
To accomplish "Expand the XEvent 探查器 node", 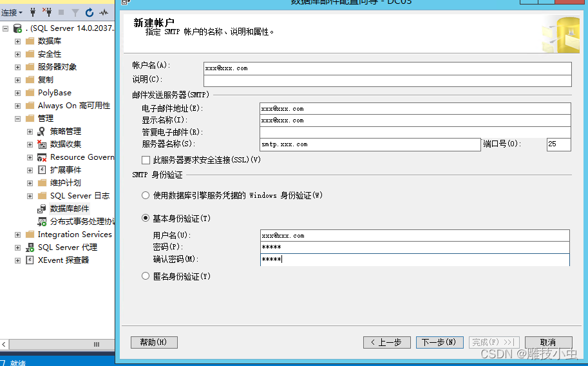I will (17, 260).
